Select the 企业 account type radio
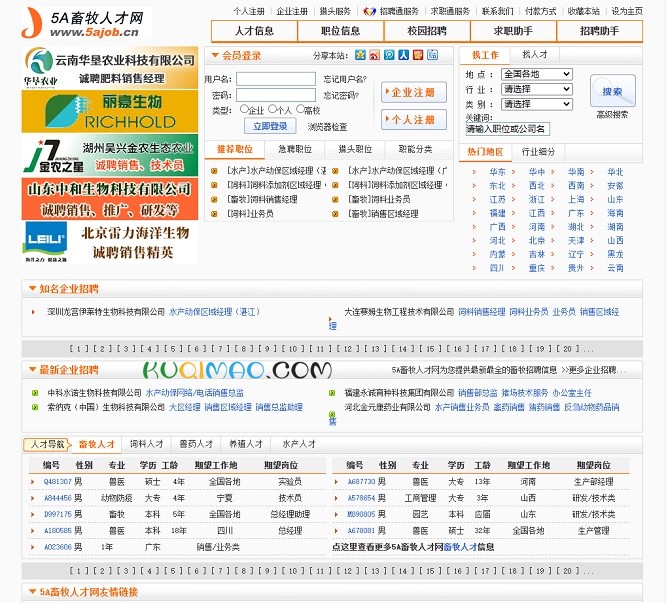Image resolution: width=666 pixels, height=603 pixels. click(244, 109)
